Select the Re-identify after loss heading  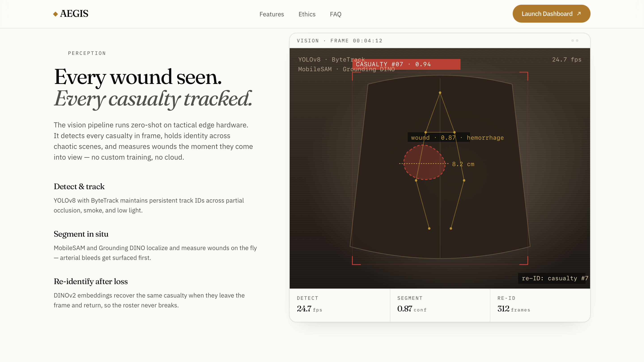(91, 281)
